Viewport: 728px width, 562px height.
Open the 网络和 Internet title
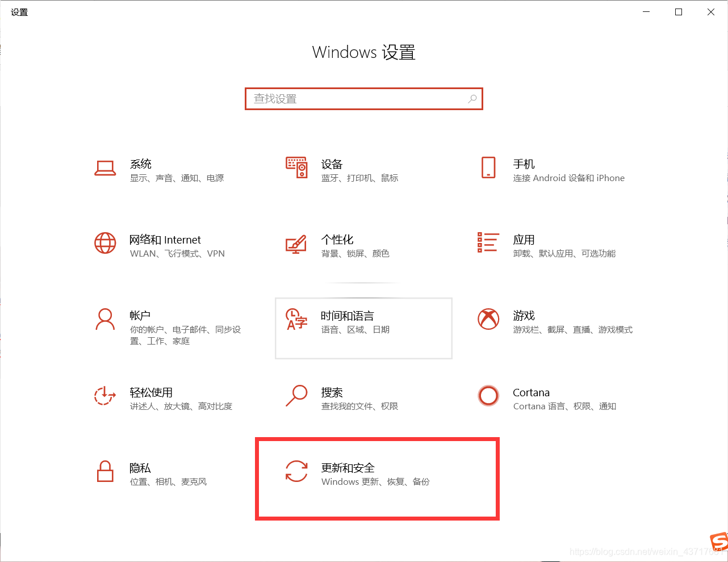click(165, 240)
